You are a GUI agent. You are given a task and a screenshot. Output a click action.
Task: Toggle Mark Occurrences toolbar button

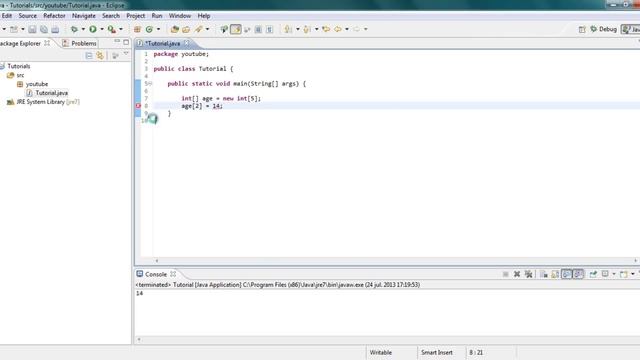click(236, 29)
